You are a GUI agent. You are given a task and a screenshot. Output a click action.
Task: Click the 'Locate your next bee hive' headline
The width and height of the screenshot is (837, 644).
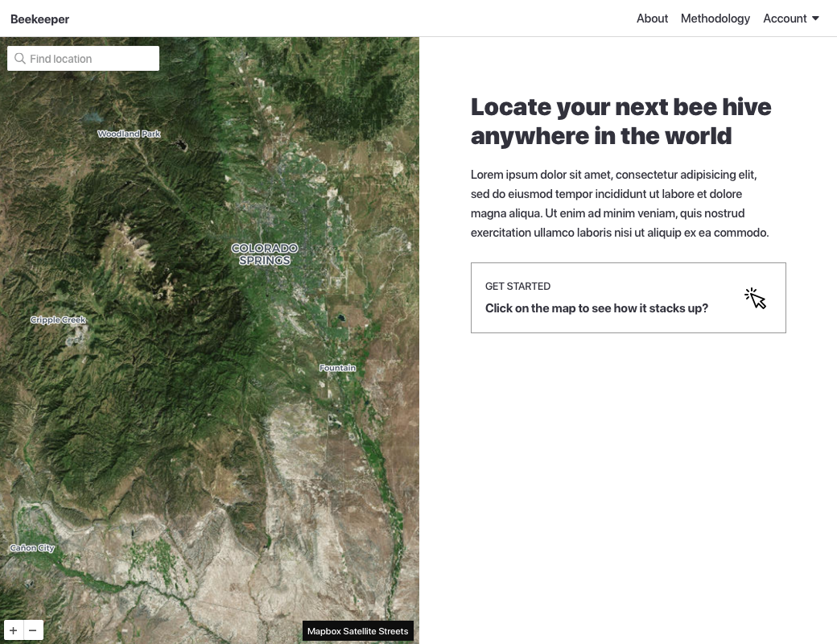pyautogui.click(x=621, y=122)
